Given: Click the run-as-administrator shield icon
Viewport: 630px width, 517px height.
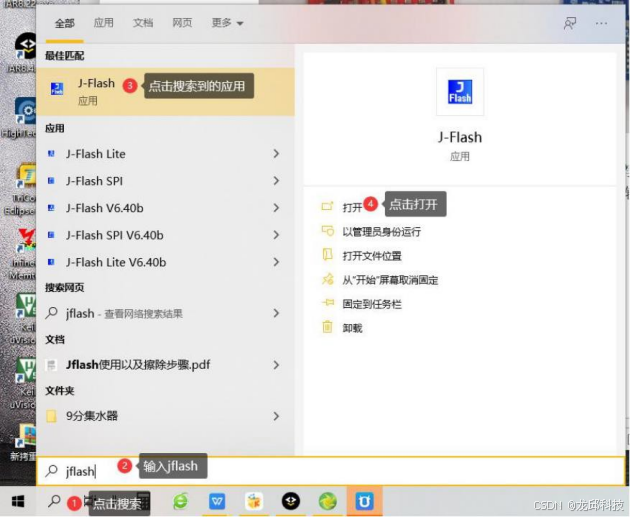Looking at the screenshot, I should point(327,231).
